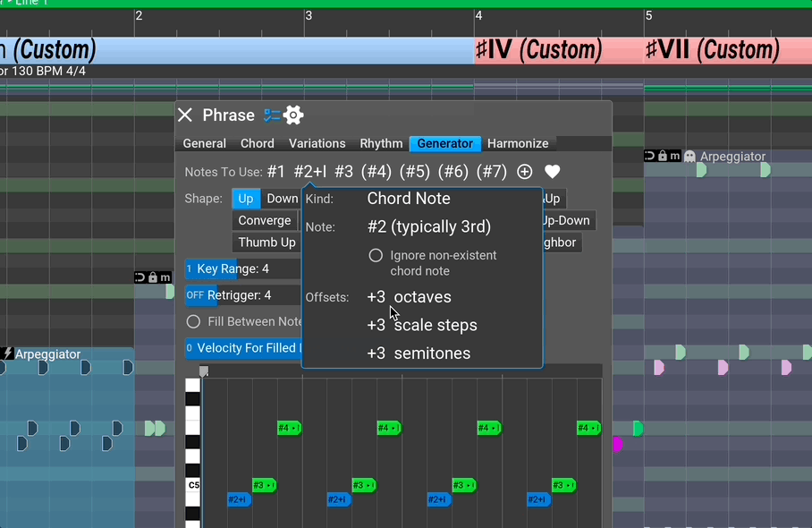The width and height of the screenshot is (812, 528).
Task: Click the m mute icon left of Key Range
Action: point(165,277)
